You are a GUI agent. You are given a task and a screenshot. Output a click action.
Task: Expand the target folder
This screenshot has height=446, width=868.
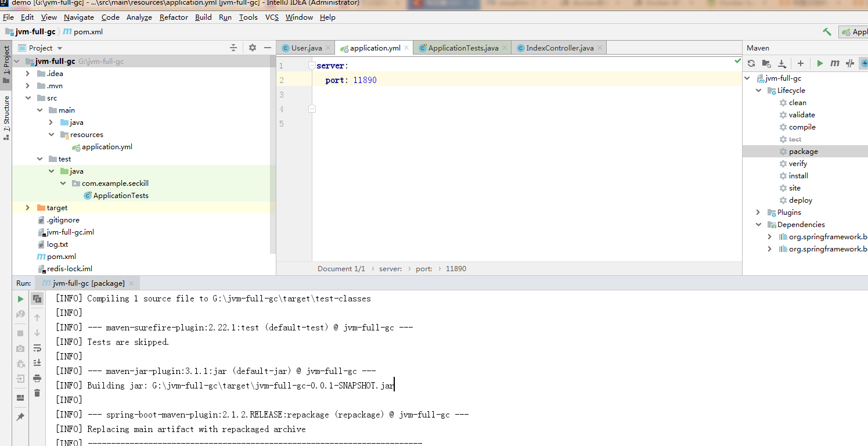pyautogui.click(x=28, y=208)
